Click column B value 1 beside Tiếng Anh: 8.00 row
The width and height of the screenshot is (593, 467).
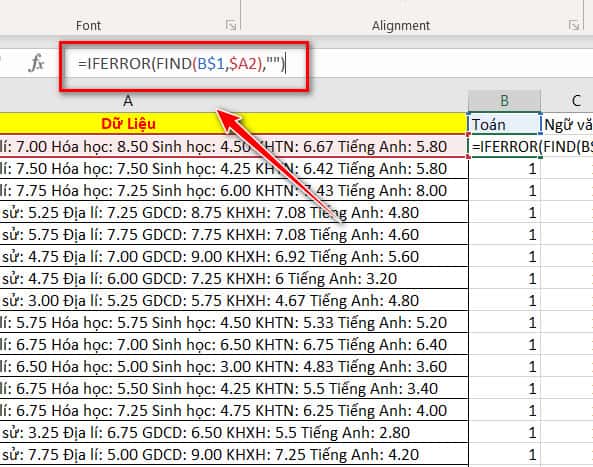pos(505,190)
